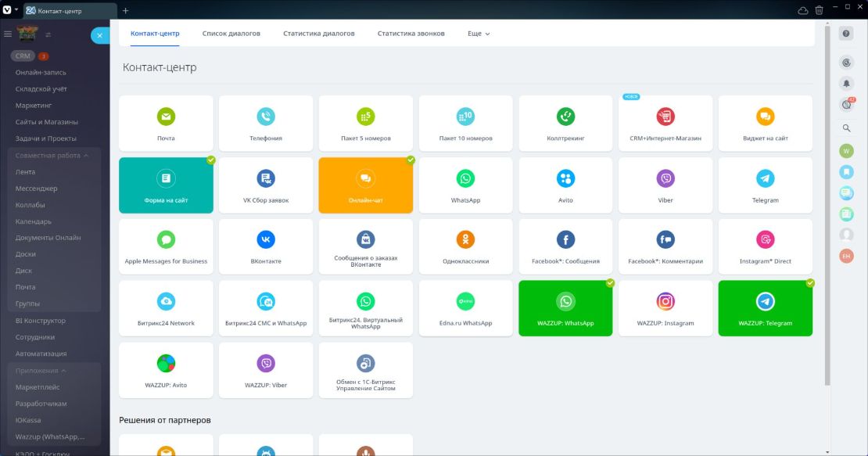
Task: Open the WAZZUP: WhatsApp card
Action: [x=565, y=308]
